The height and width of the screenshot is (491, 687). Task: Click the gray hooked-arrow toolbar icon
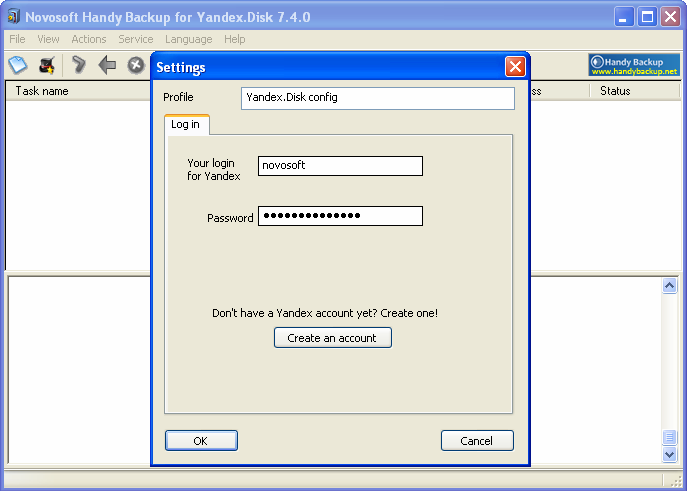(78, 65)
